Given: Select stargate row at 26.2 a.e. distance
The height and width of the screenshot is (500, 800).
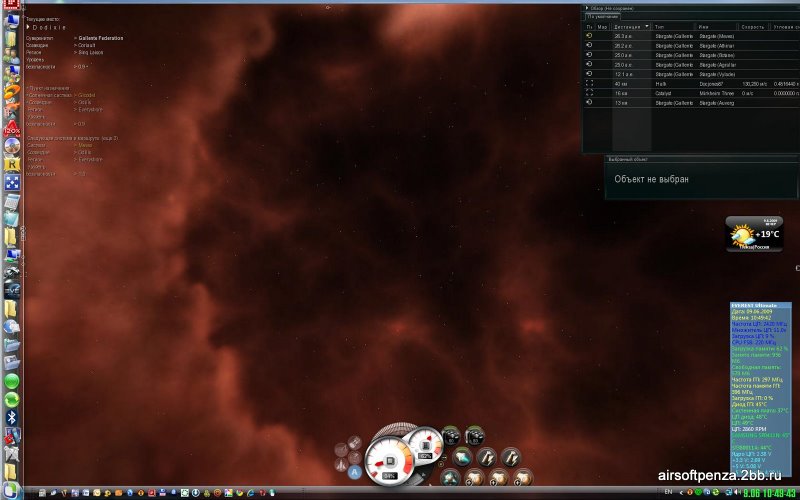Looking at the screenshot, I should (x=691, y=45).
